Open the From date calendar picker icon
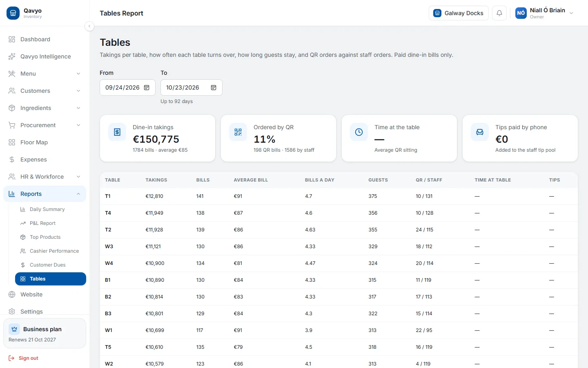The width and height of the screenshot is (588, 368). (147, 88)
